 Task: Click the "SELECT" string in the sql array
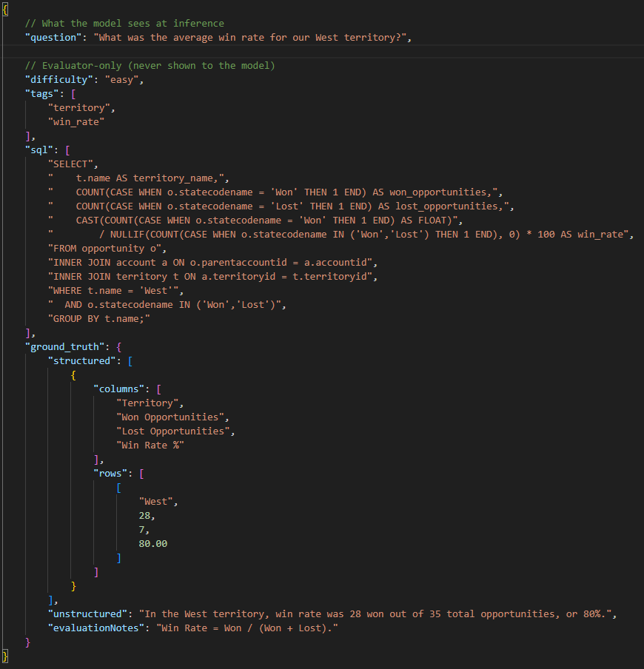coord(73,164)
